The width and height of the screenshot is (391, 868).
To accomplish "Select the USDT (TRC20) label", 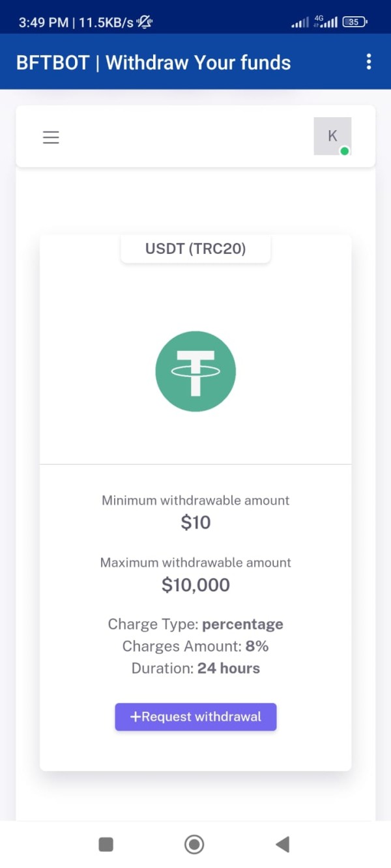I will 195,249.
